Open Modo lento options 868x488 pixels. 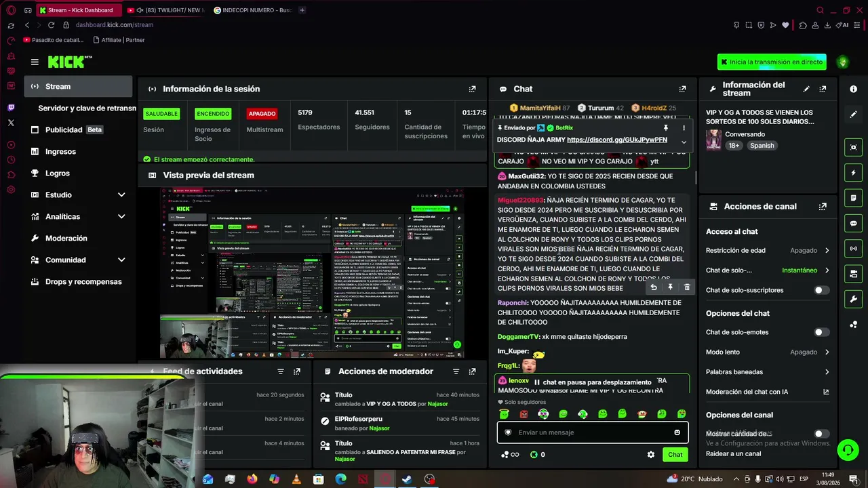tap(768, 352)
